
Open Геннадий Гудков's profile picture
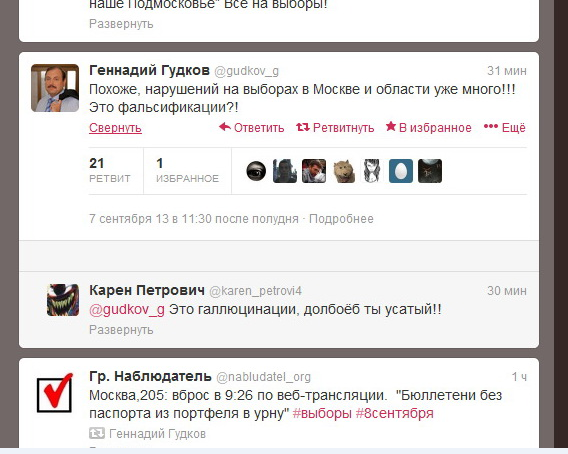click(55, 88)
